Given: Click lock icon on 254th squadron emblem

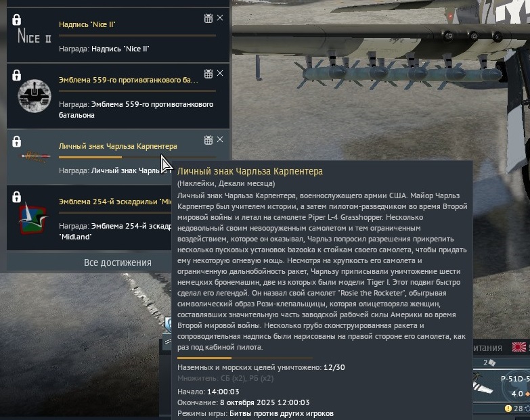Looking at the screenshot, I should [x=16, y=197].
